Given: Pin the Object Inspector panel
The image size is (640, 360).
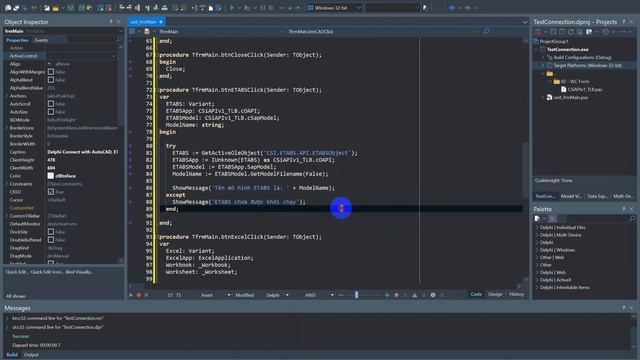Looking at the screenshot, I should (111, 22).
